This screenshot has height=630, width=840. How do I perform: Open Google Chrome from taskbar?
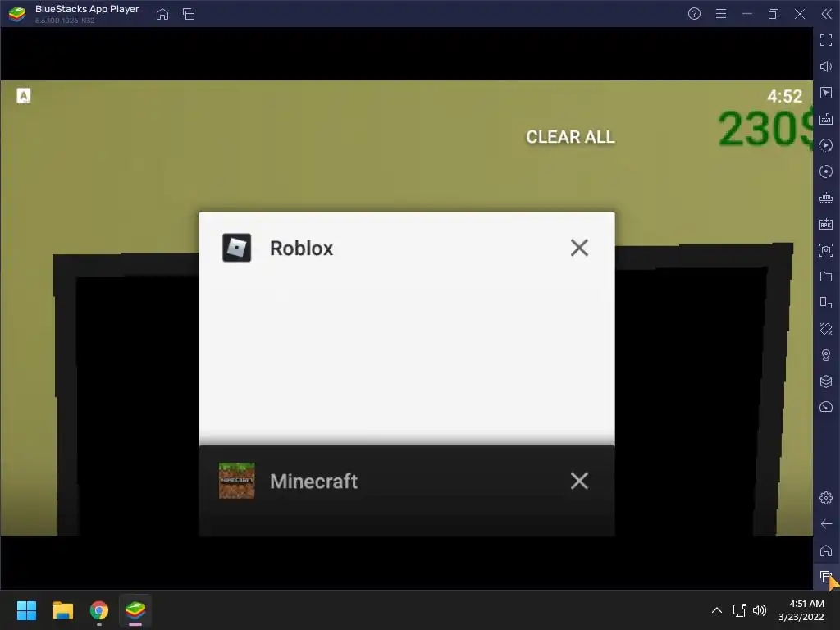coord(99,610)
